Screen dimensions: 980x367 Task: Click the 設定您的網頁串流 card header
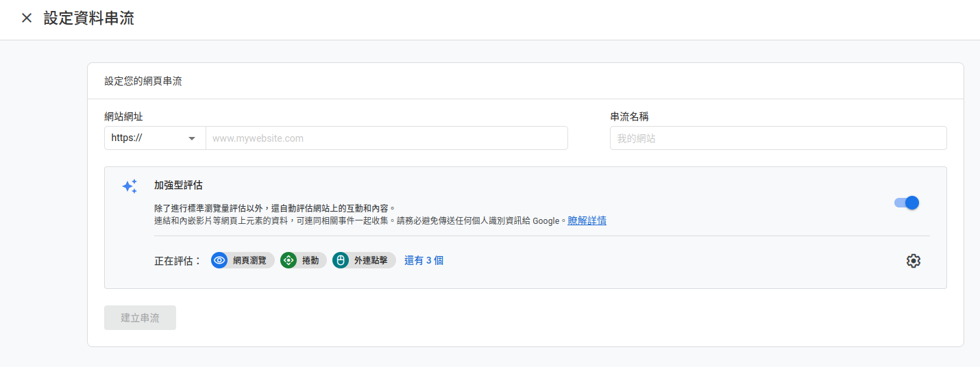143,81
